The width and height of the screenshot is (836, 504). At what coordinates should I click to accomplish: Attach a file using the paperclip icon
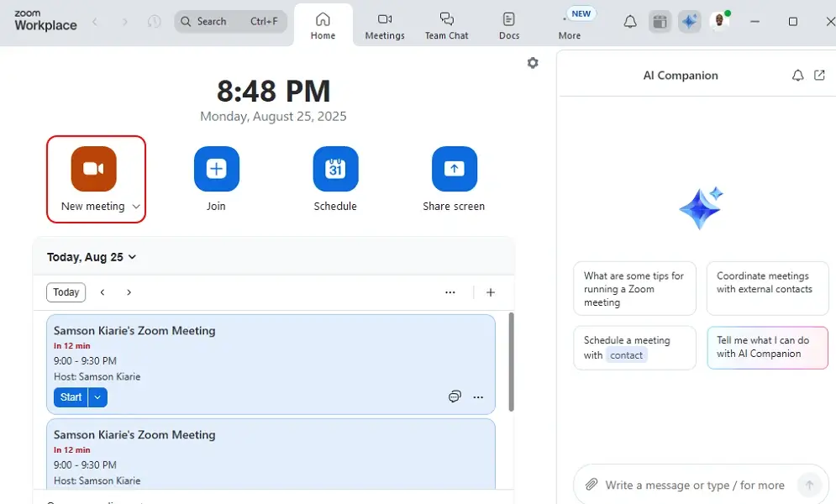[x=592, y=485]
